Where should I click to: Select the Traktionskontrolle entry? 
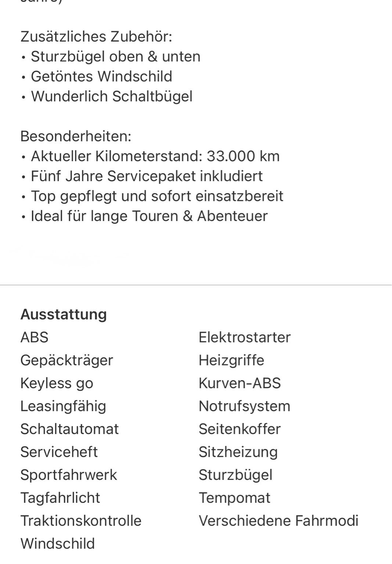coord(81,521)
